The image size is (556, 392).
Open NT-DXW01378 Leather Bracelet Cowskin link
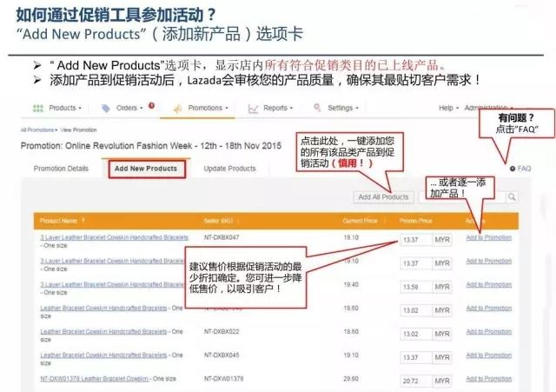95,378
